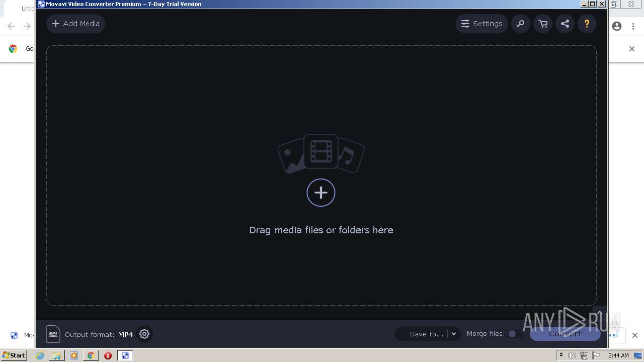Open the Windows Start menu
Viewport: 644px width, 362px height.
click(x=14, y=355)
